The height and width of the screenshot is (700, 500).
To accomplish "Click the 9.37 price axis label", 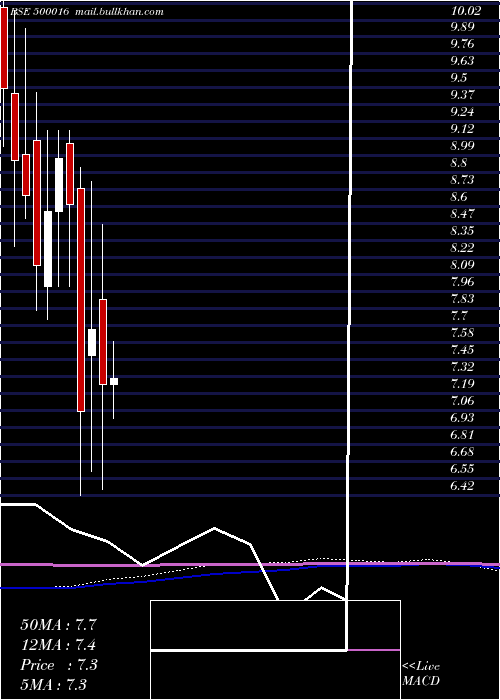I will click(462, 95).
